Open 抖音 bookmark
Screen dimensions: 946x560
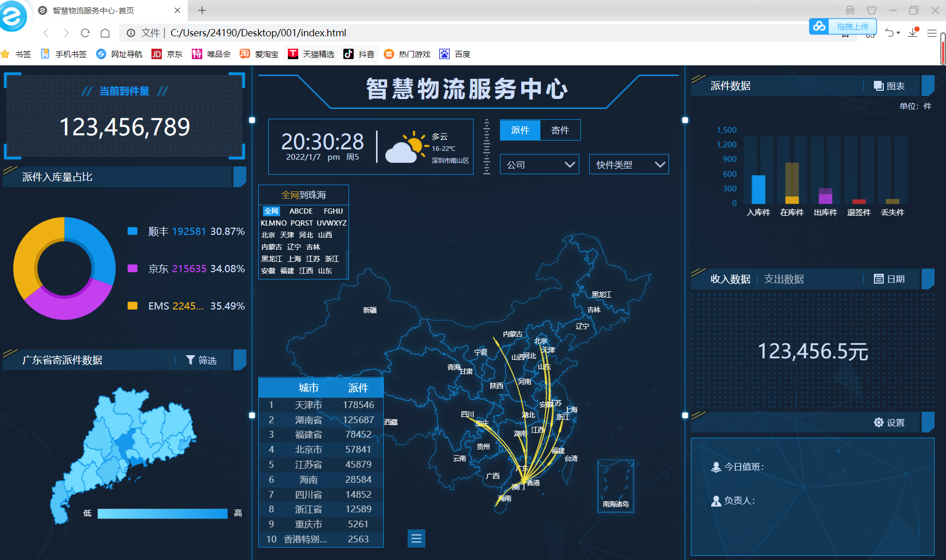359,54
